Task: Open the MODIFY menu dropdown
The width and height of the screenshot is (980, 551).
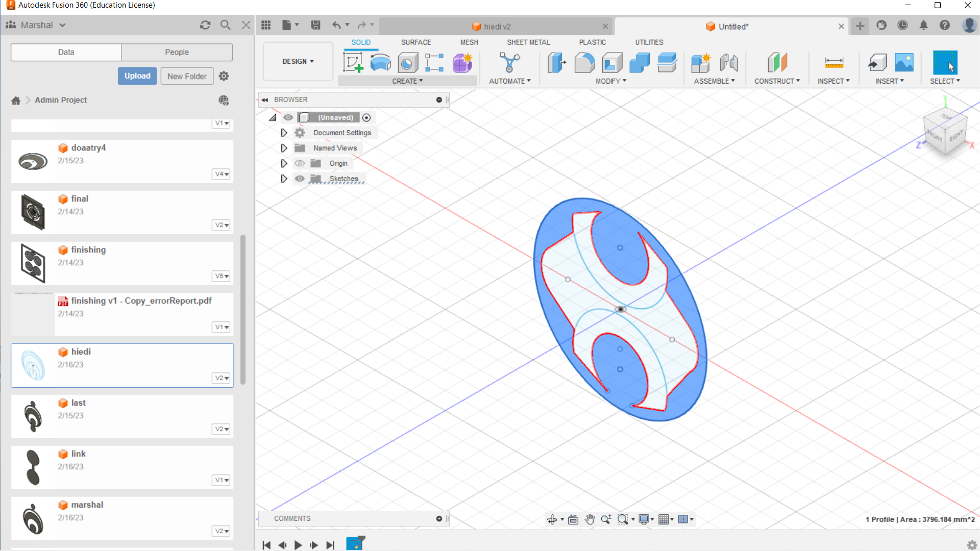Action: pyautogui.click(x=611, y=81)
